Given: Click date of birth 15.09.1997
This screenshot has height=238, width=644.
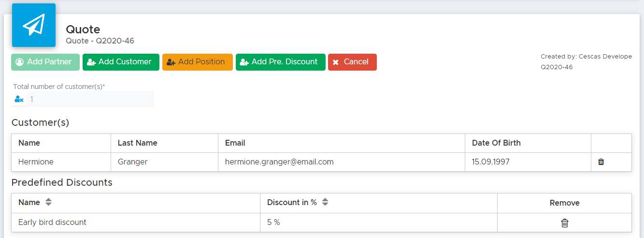Looking at the screenshot, I should 528,162.
